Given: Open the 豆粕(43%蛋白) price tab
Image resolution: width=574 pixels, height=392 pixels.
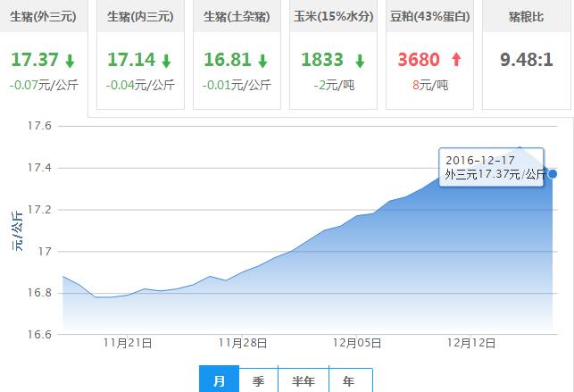Looking at the screenshot, I should 429,54.
